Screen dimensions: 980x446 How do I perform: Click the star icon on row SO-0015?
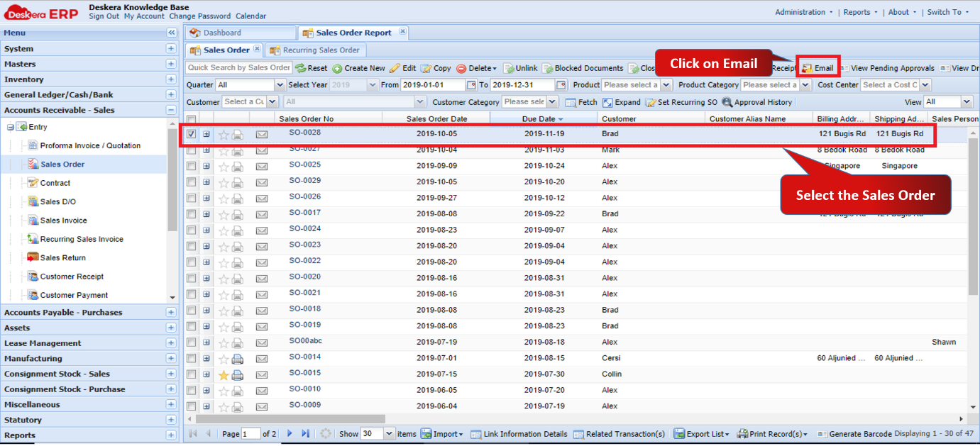pyautogui.click(x=224, y=374)
